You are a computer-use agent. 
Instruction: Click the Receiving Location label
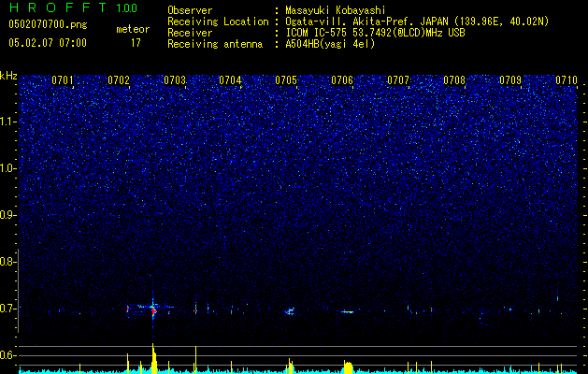(218, 22)
